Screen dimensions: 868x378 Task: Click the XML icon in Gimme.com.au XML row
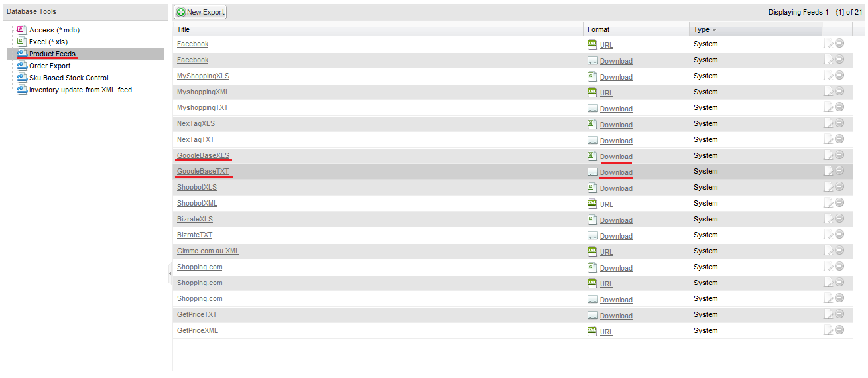(592, 251)
